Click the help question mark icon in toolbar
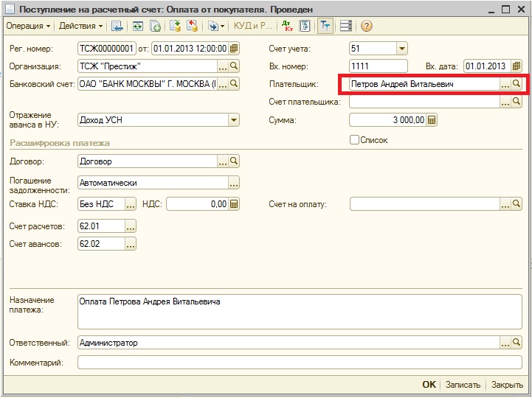 [x=367, y=26]
